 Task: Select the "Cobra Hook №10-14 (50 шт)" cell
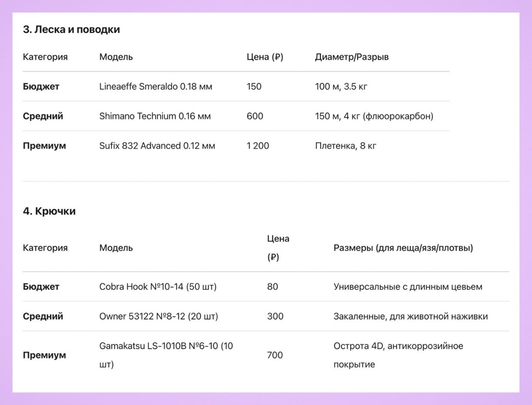coord(158,287)
